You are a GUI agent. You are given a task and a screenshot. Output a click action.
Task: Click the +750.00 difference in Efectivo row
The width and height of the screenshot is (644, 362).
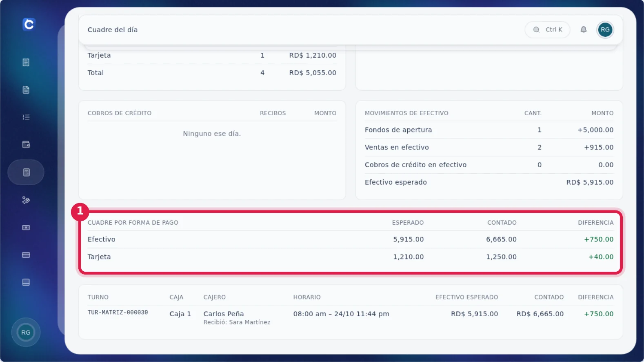pyautogui.click(x=599, y=239)
